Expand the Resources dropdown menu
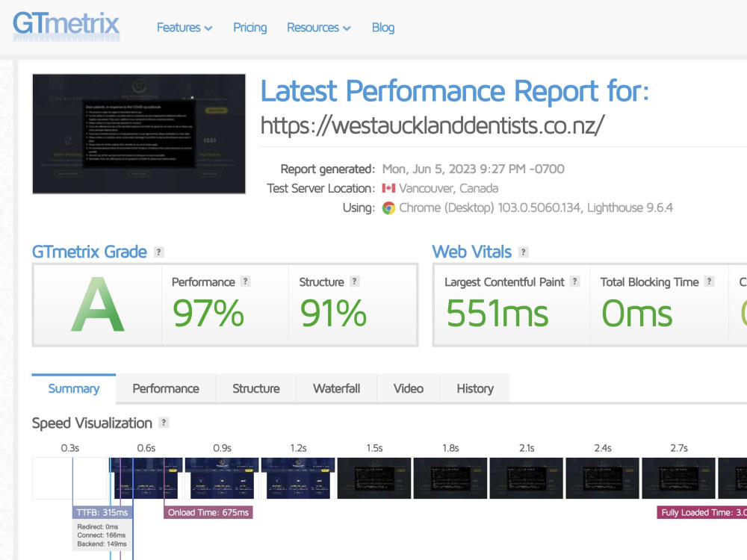 pos(319,28)
